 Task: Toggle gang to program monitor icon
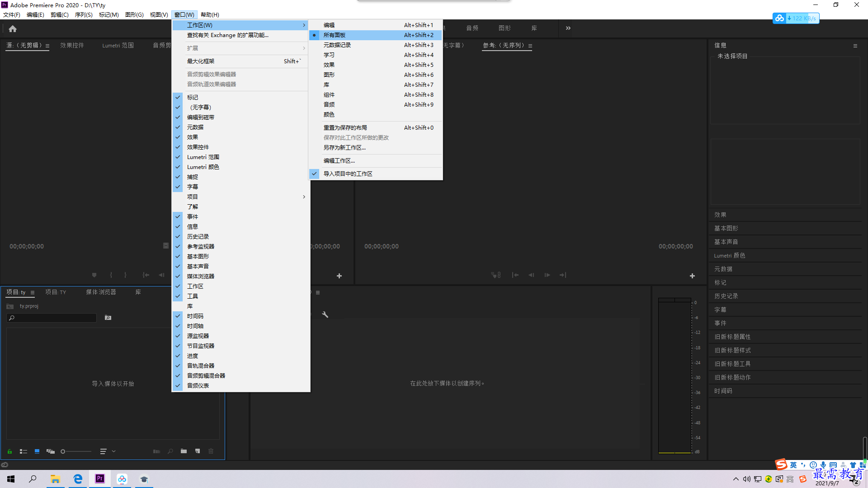[496, 275]
